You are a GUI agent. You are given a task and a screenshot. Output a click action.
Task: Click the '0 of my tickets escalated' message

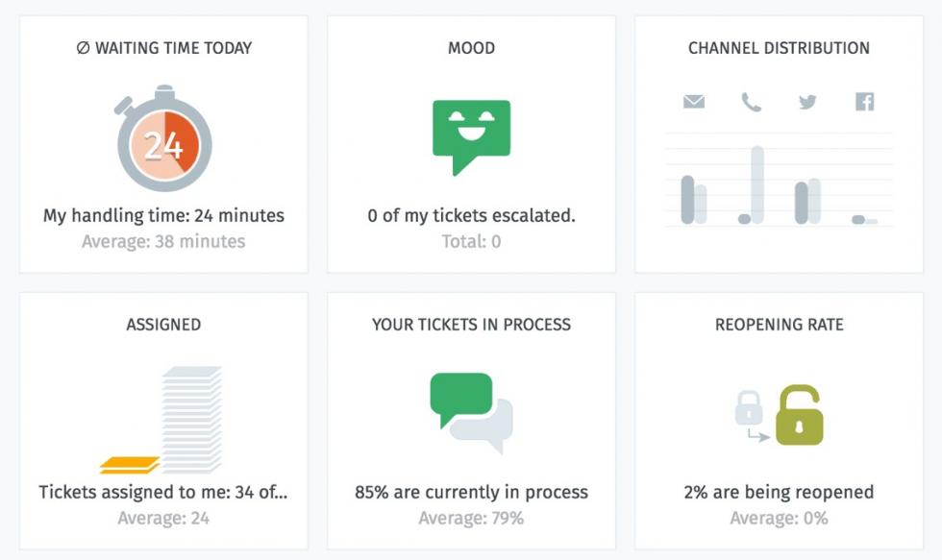tap(471, 215)
